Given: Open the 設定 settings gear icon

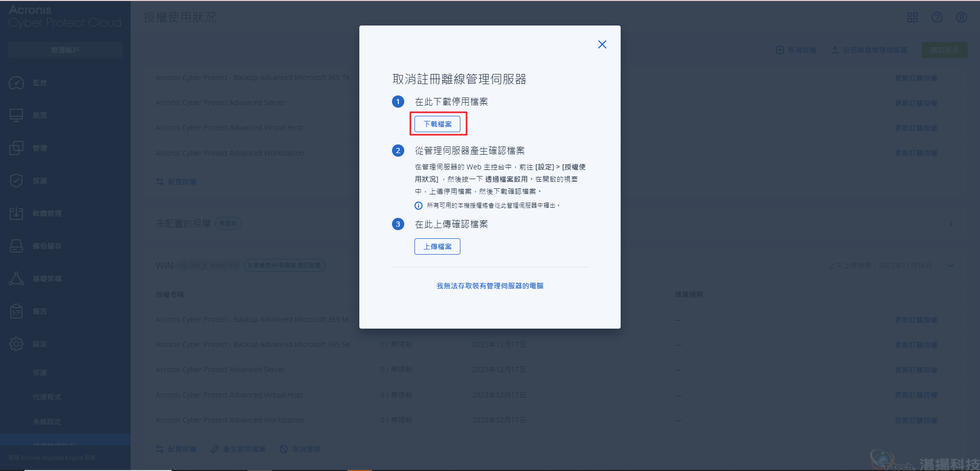Looking at the screenshot, I should pyautogui.click(x=16, y=344).
